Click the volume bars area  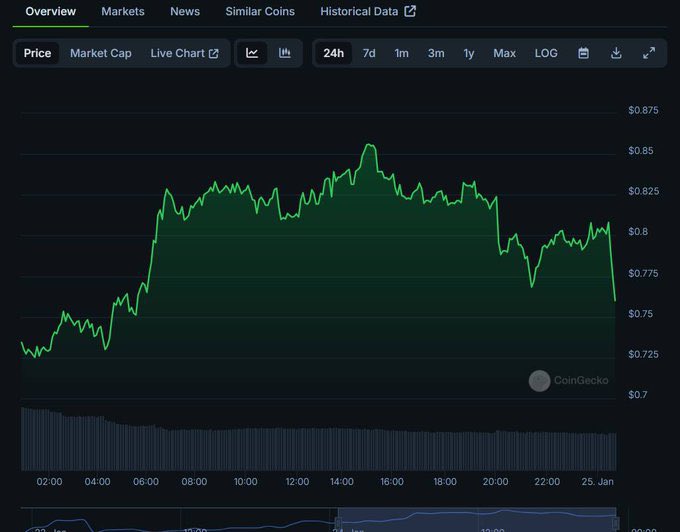pyautogui.click(x=318, y=439)
